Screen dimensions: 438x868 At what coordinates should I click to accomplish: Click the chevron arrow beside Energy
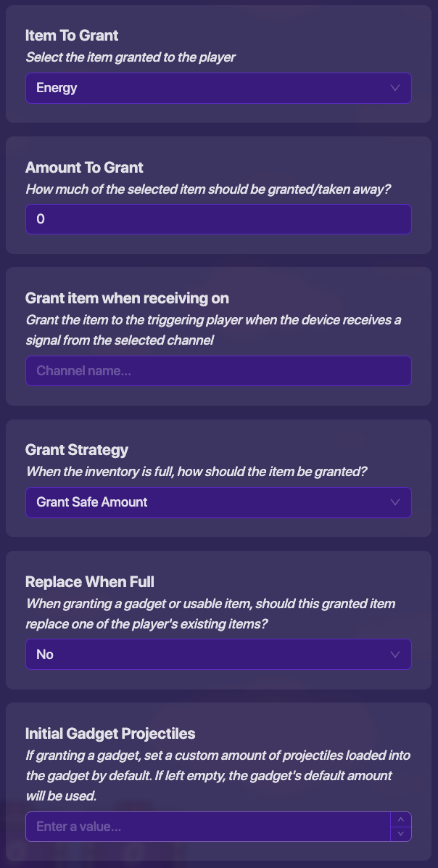click(395, 88)
